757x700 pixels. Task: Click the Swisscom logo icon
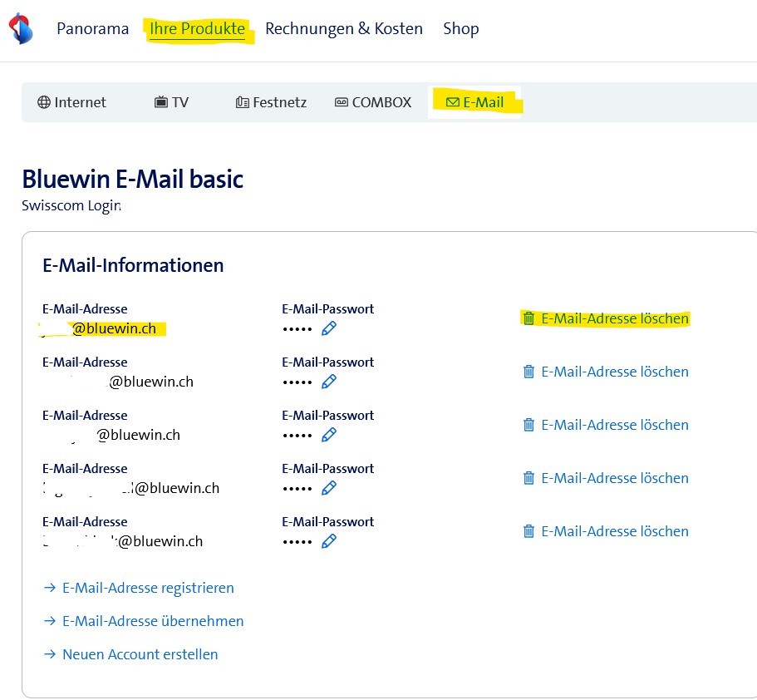[x=21, y=28]
